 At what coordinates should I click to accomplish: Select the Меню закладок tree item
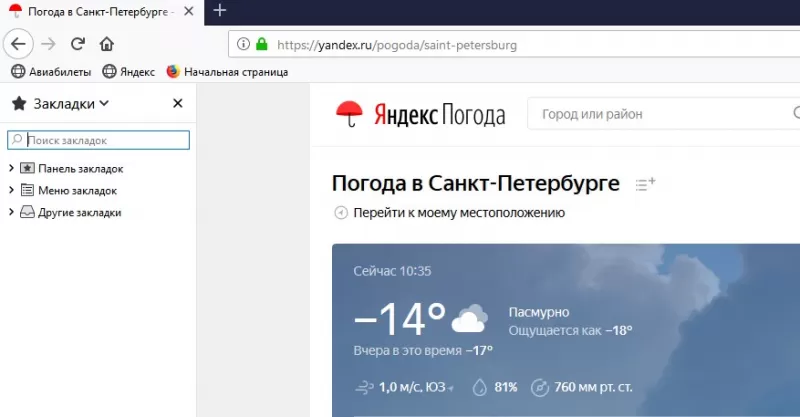[69, 190]
